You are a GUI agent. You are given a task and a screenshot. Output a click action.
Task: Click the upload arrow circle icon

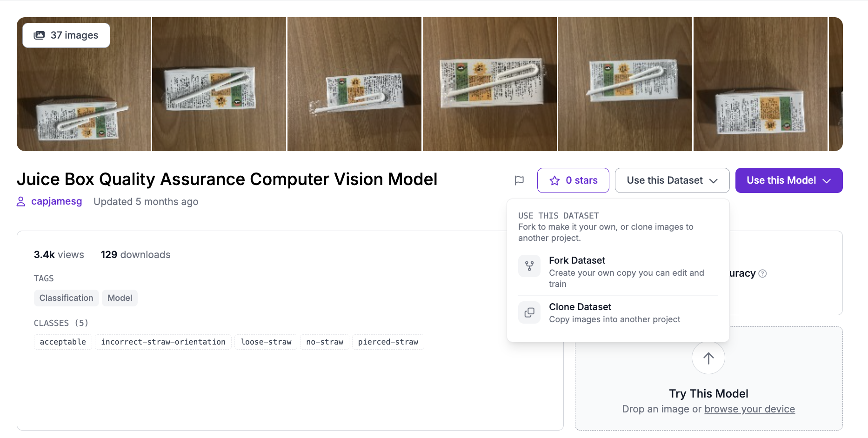click(708, 358)
